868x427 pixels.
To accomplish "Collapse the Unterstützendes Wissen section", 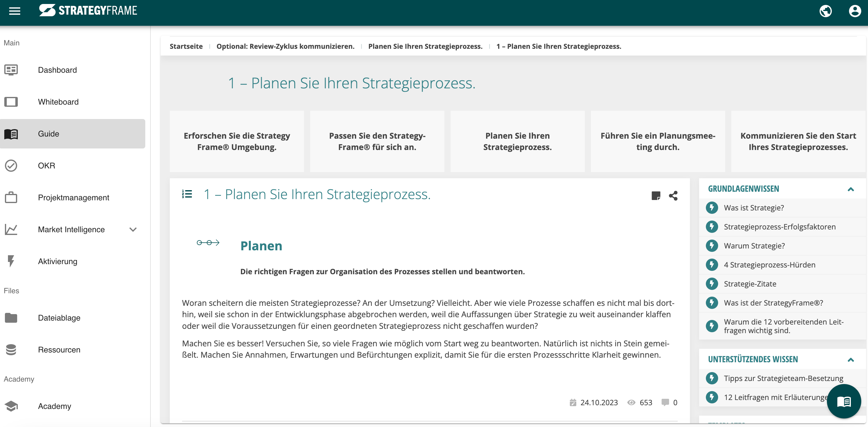I will pos(851,360).
